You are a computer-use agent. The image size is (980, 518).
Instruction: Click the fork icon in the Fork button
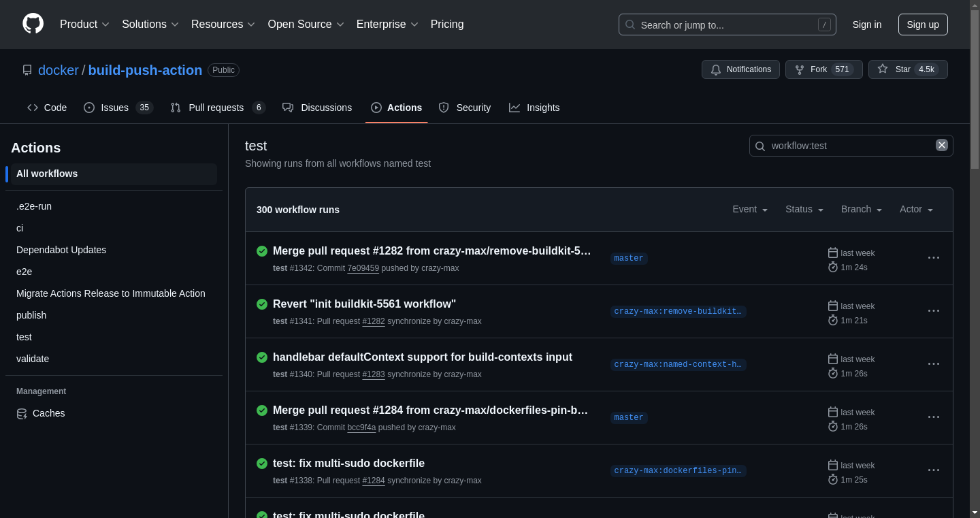pyautogui.click(x=800, y=69)
